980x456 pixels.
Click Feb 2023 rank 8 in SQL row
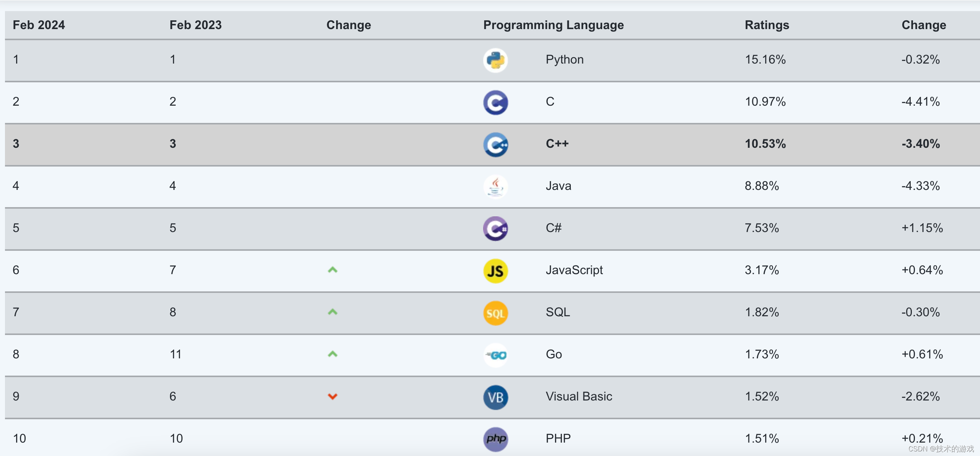[173, 312]
